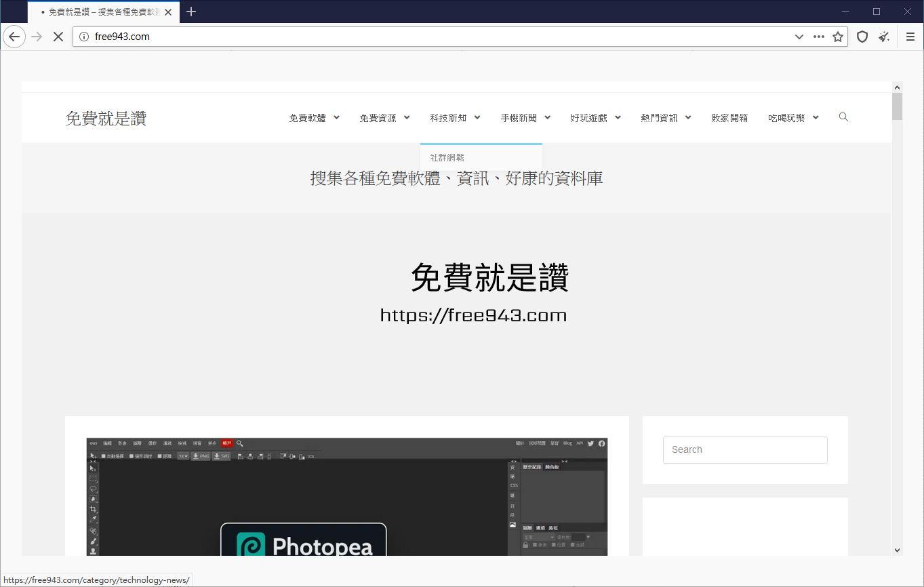Expand the 免費軟體 dropdown menu

click(x=308, y=117)
